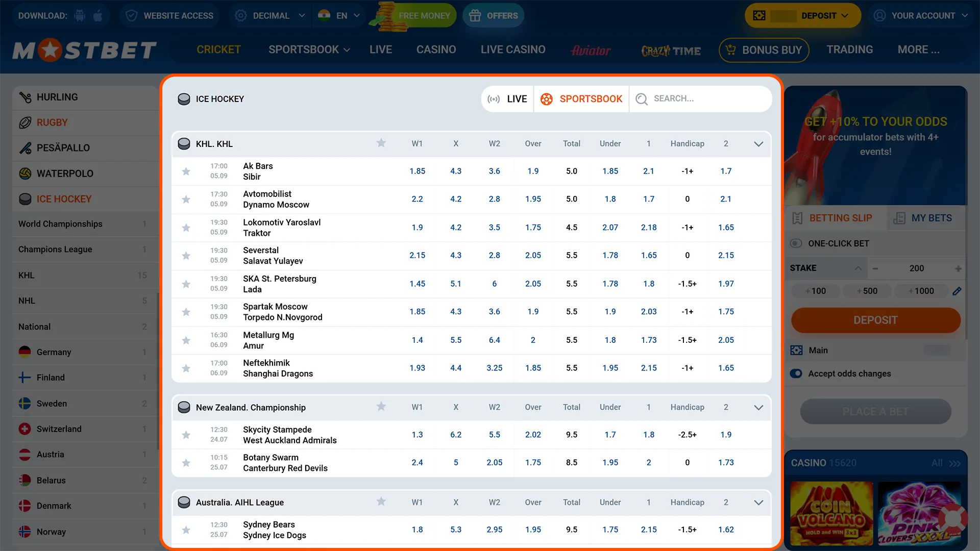
Task: Increase stake with the plus icon
Action: pyautogui.click(x=958, y=268)
